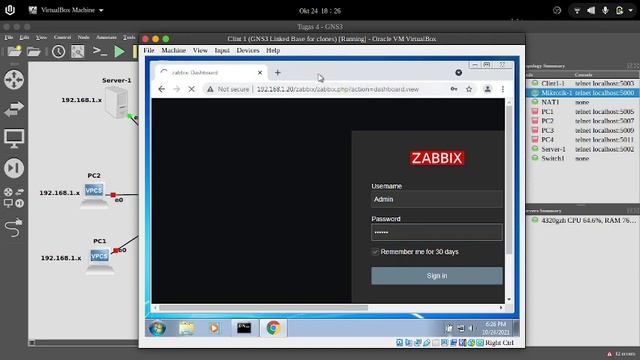640x360 pixels.
Task: Select PC3 row in topology summary
Action: (x=582, y=130)
